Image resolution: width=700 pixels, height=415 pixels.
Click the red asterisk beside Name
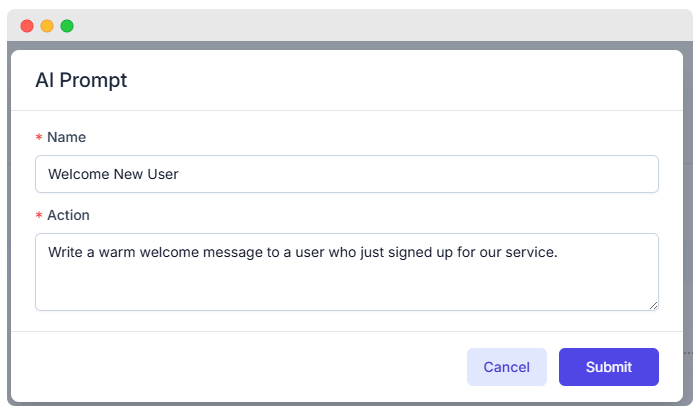pos(39,138)
